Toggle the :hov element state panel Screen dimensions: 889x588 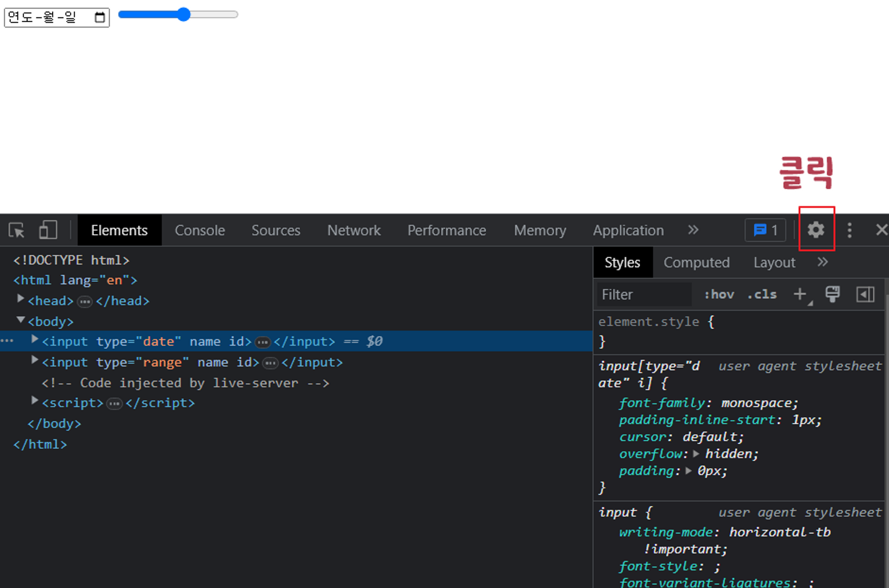[719, 294]
